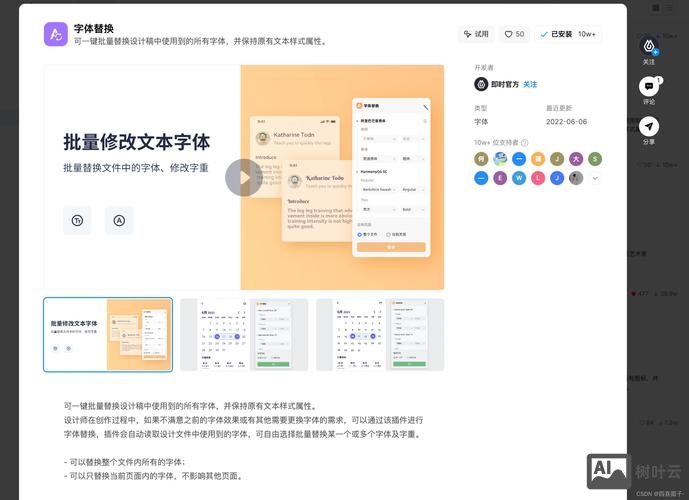Screen dimensions: 689x500
Task: Select the first orange preview thumbnail
Action: [108, 335]
